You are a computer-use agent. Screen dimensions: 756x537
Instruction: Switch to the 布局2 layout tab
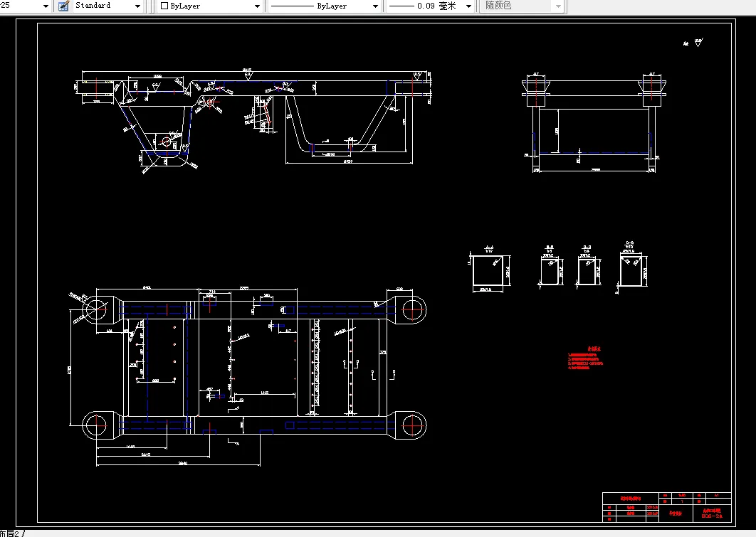10,533
